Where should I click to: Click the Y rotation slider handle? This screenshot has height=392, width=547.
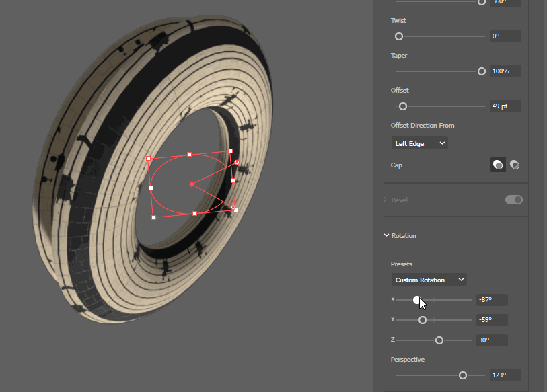pos(423,320)
